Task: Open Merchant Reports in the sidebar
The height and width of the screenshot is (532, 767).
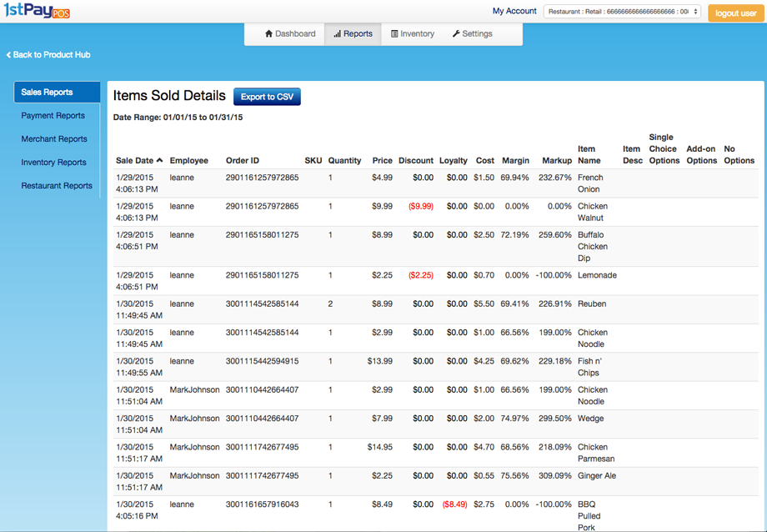Action: tap(54, 139)
